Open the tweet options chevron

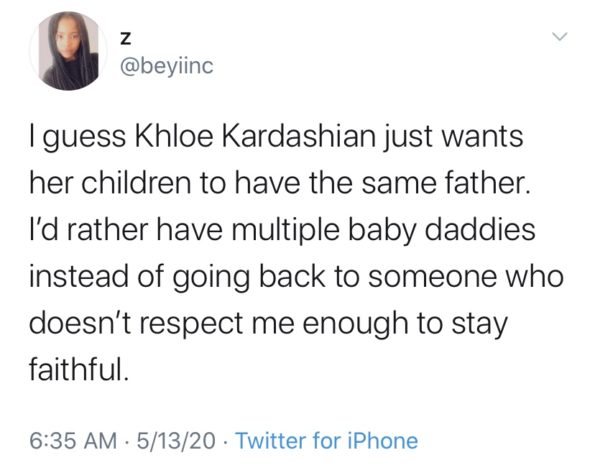point(559,37)
